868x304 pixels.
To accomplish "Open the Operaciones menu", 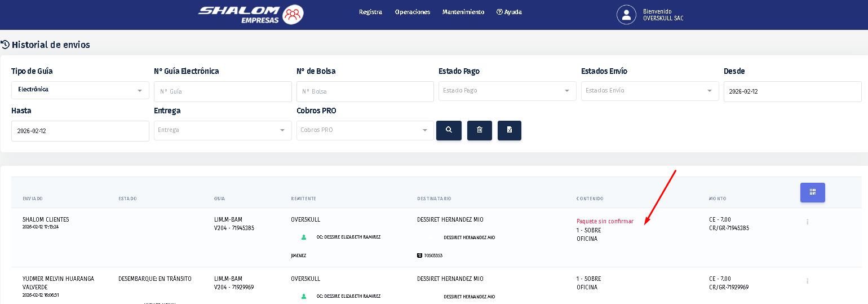I will tap(412, 12).
